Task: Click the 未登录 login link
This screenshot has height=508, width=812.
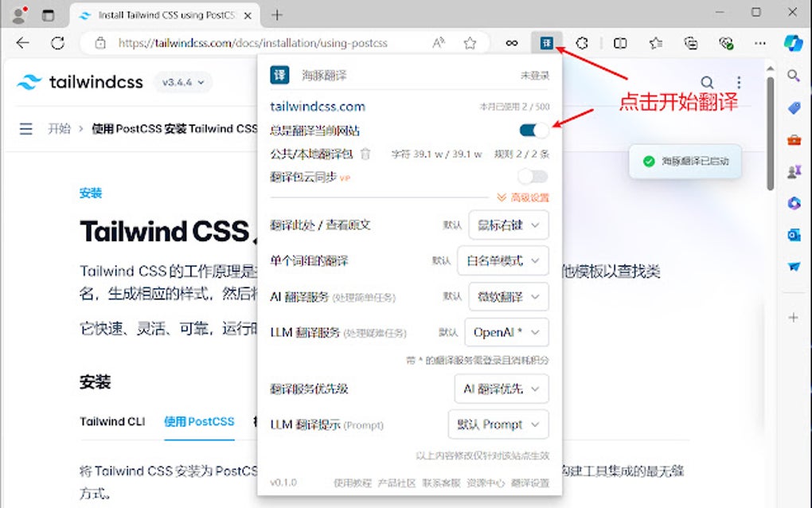Action: 535,76
